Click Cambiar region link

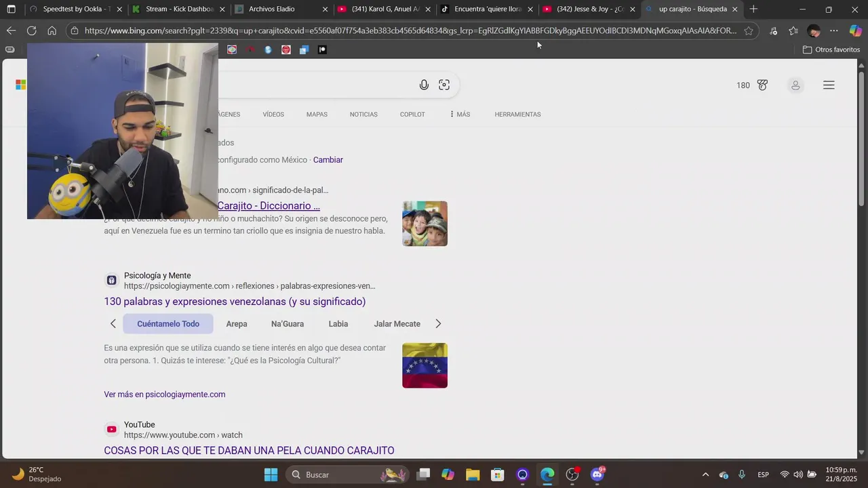pos(328,160)
